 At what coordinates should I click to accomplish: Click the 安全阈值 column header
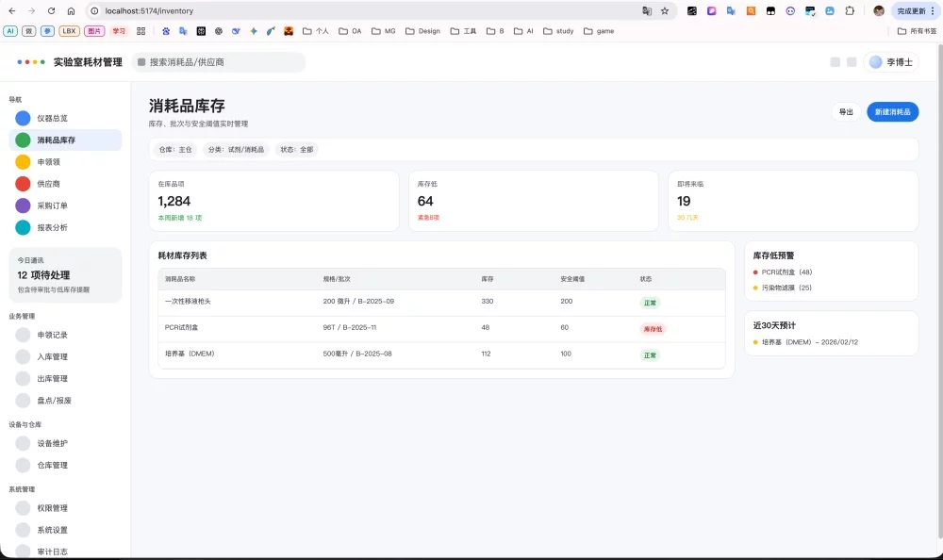572,279
